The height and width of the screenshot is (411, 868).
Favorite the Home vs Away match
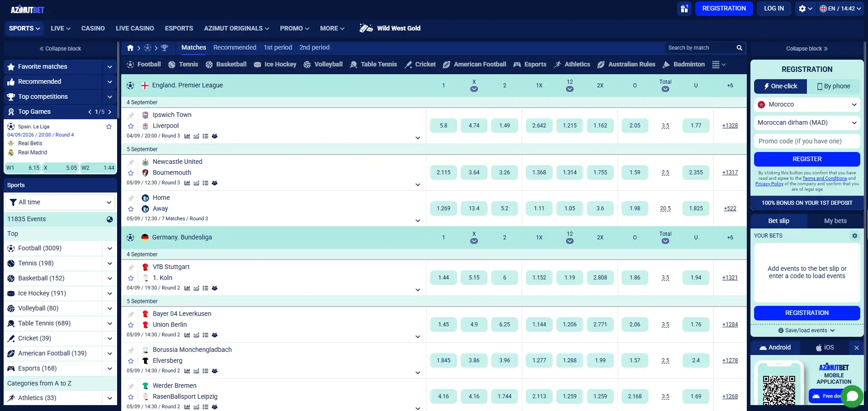click(131, 209)
